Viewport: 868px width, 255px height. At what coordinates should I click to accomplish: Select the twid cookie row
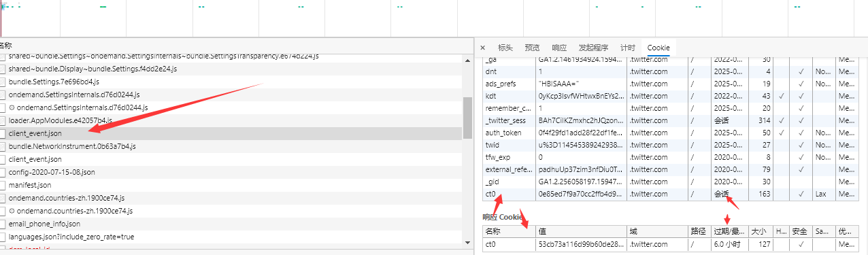pos(670,144)
